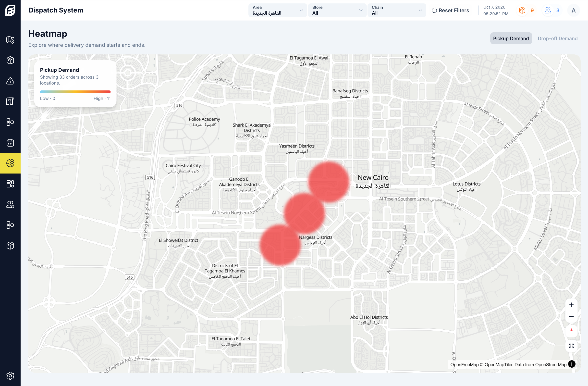Open the alerts warning triangle icon
Viewport: 588px width, 386px height.
click(10, 81)
